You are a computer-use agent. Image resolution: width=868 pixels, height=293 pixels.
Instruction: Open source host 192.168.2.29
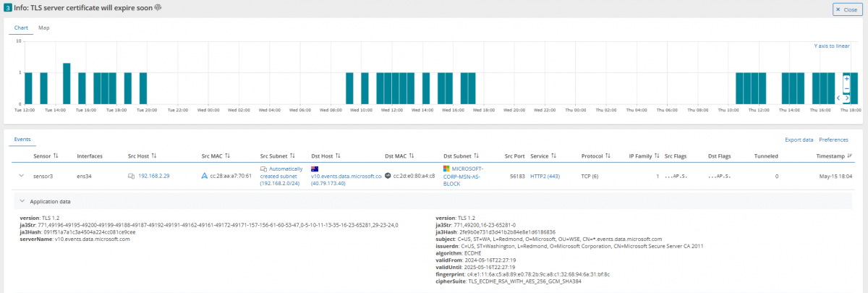[x=153, y=176]
